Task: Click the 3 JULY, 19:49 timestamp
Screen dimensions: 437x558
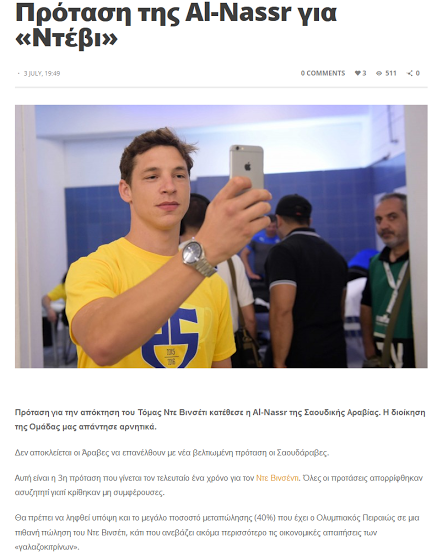Action: click(42, 73)
